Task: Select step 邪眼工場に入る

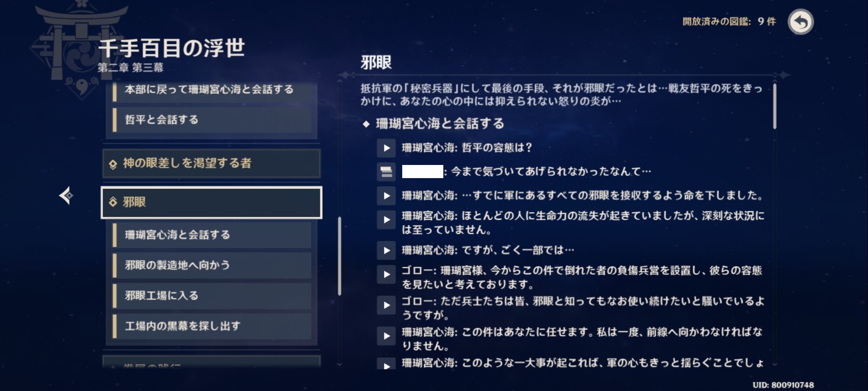Action: (212, 296)
